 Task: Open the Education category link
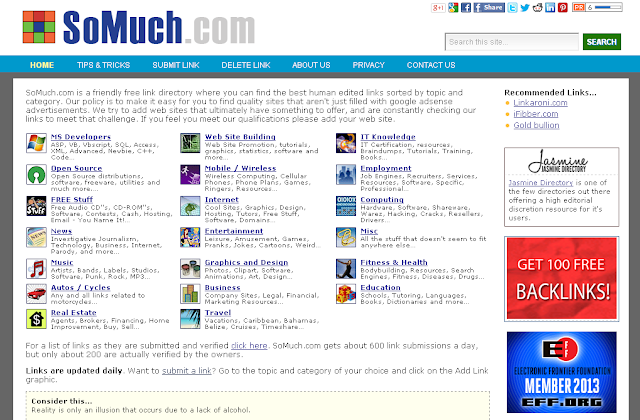(380, 288)
